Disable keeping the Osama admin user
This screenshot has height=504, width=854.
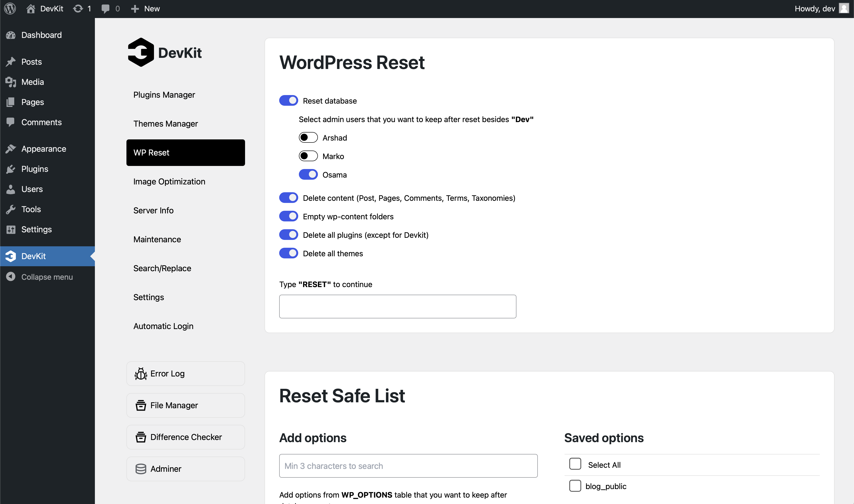click(x=308, y=174)
